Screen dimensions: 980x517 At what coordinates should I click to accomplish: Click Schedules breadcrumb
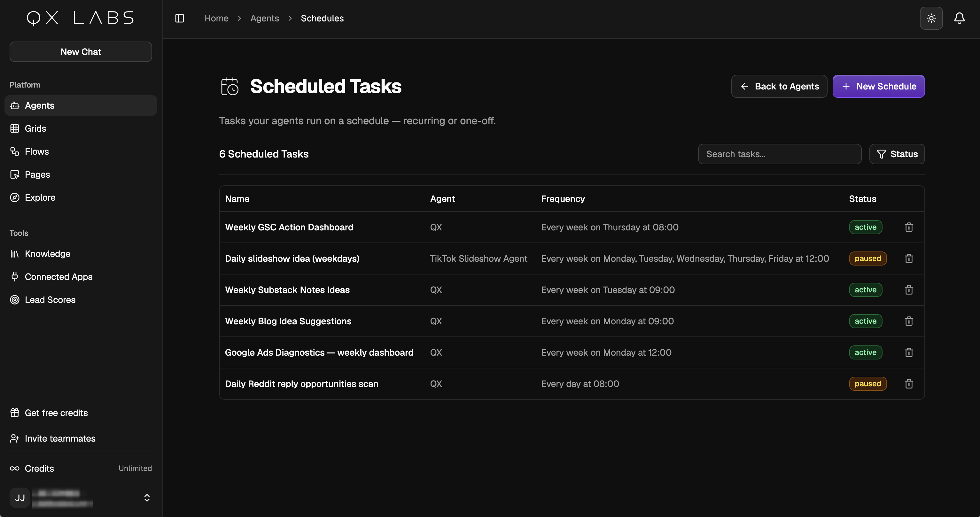(x=322, y=18)
